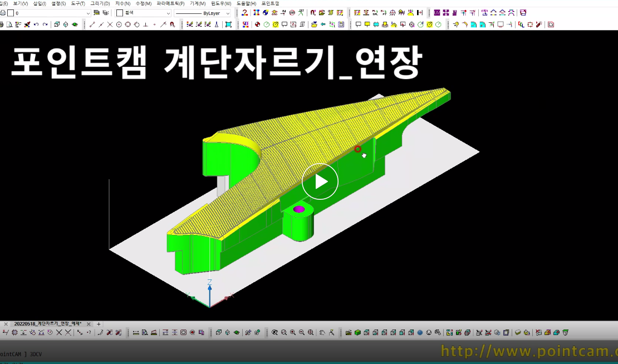This screenshot has height=364, width=618.
Task: Click the undo arrow icon
Action: coord(36,24)
